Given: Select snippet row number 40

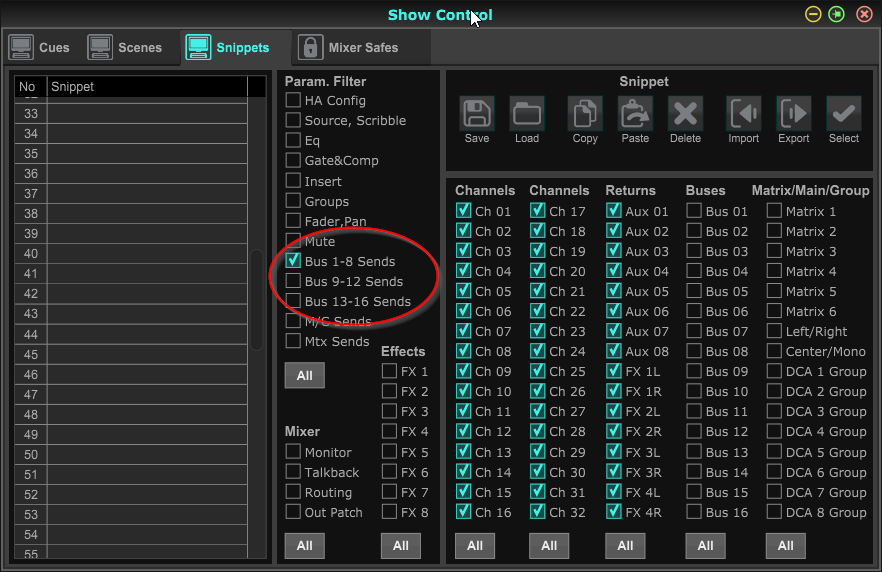Looking at the screenshot, I should 130,254.
